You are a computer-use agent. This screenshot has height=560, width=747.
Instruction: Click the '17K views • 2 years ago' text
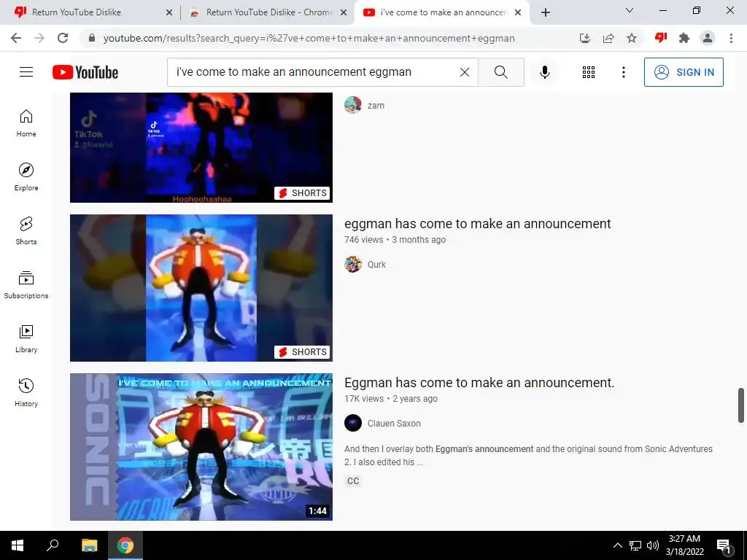point(391,399)
